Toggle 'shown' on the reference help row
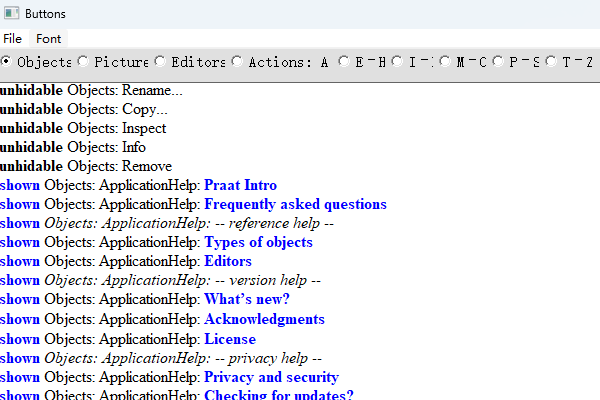The width and height of the screenshot is (600, 400). pyautogui.click(x=20, y=224)
